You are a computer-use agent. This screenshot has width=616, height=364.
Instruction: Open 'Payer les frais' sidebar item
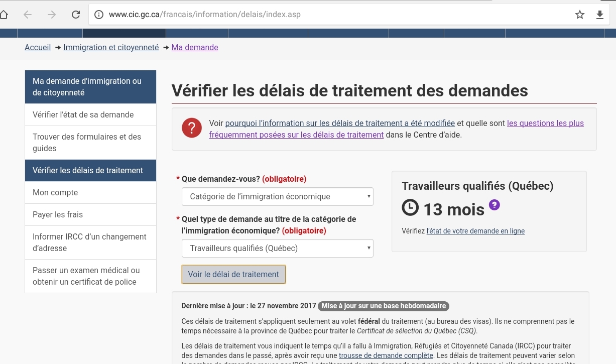click(58, 214)
